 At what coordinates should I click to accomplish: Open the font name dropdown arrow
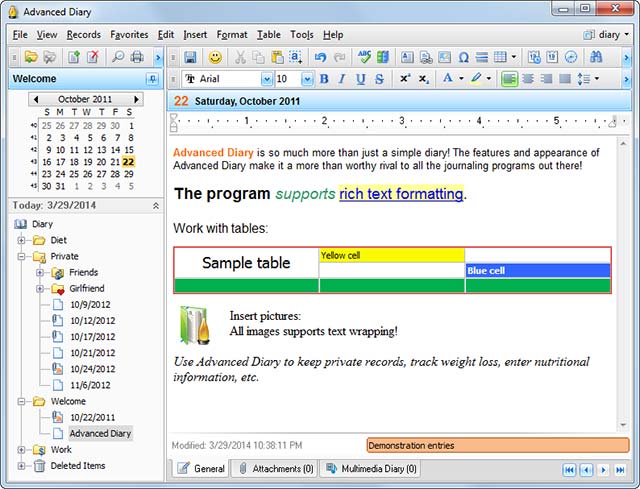267,79
